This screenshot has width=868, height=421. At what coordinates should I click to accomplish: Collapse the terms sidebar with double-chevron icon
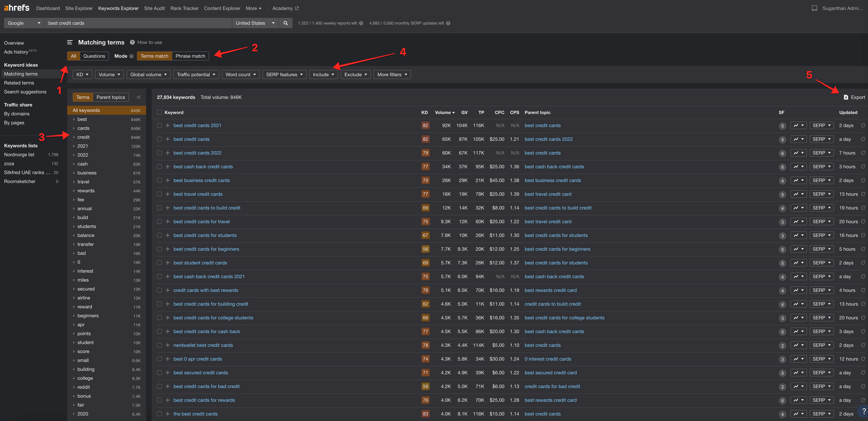tap(139, 97)
